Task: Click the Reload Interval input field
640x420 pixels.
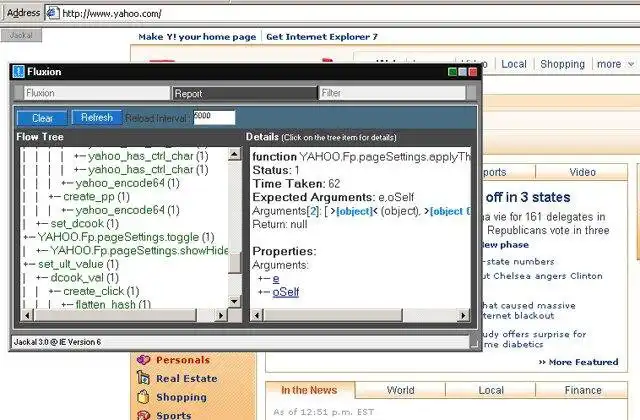Action: pos(214,118)
